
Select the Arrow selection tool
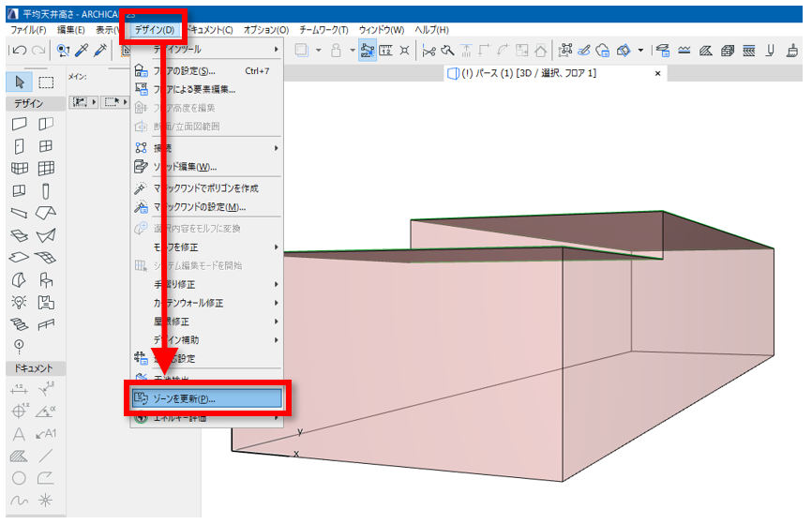pos(20,82)
